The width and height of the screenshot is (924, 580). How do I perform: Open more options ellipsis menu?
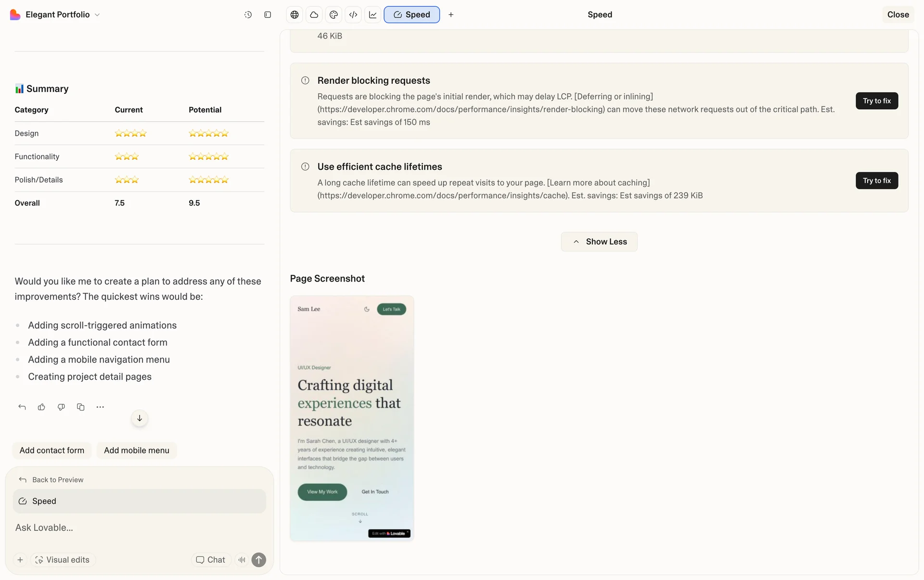pos(100,407)
